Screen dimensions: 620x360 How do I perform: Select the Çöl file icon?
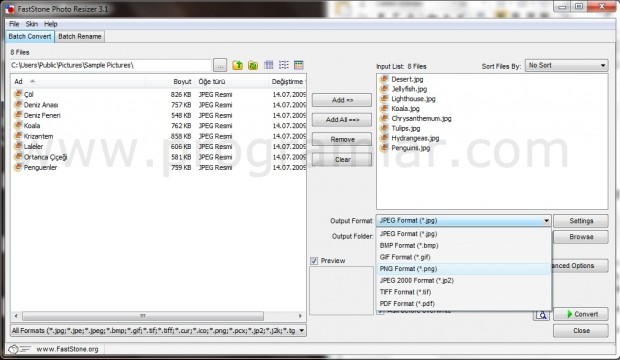tap(18, 94)
